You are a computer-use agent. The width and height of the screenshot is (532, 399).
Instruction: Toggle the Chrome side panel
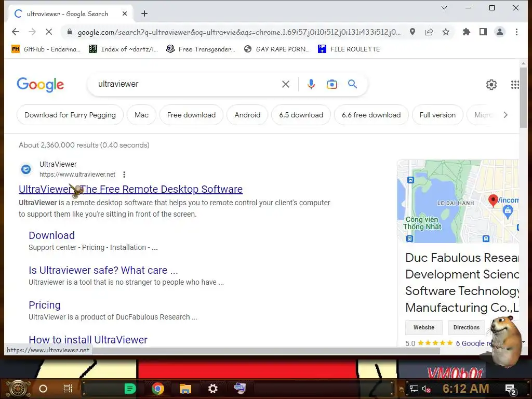[x=483, y=32]
